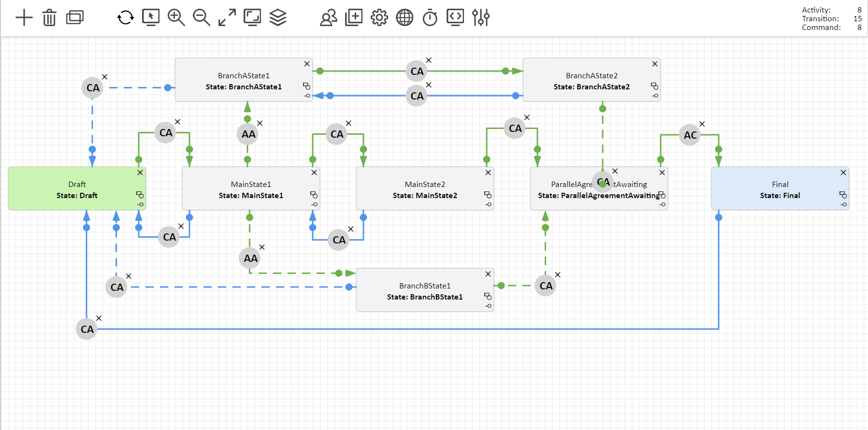Remove the Final activity with its X
Image resolution: width=868 pixels, height=430 pixels.
[843, 172]
